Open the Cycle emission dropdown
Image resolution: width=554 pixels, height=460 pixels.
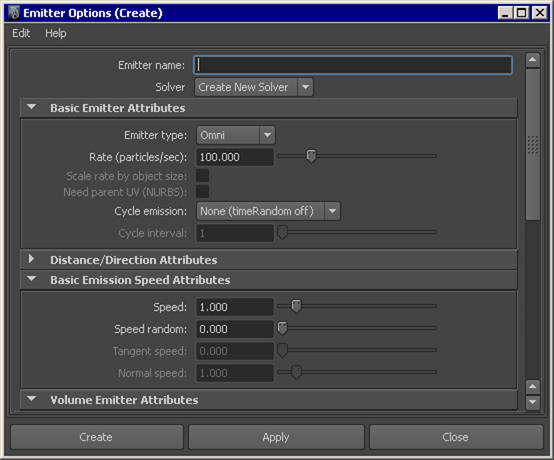coord(268,211)
